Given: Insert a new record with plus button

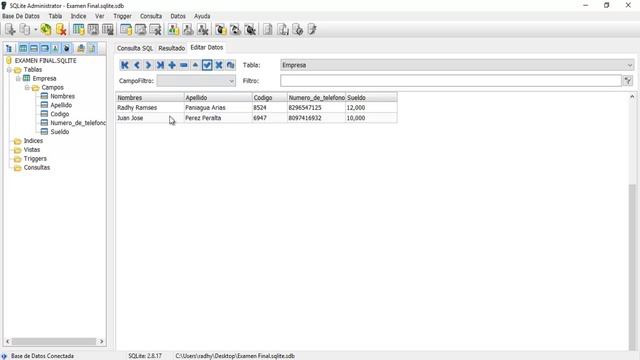Looking at the screenshot, I should (172, 65).
